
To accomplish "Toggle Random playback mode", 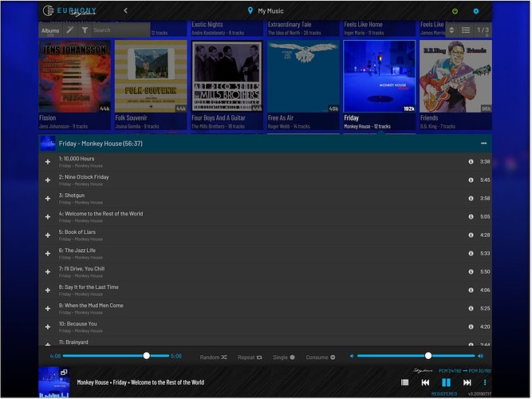I will (x=213, y=358).
